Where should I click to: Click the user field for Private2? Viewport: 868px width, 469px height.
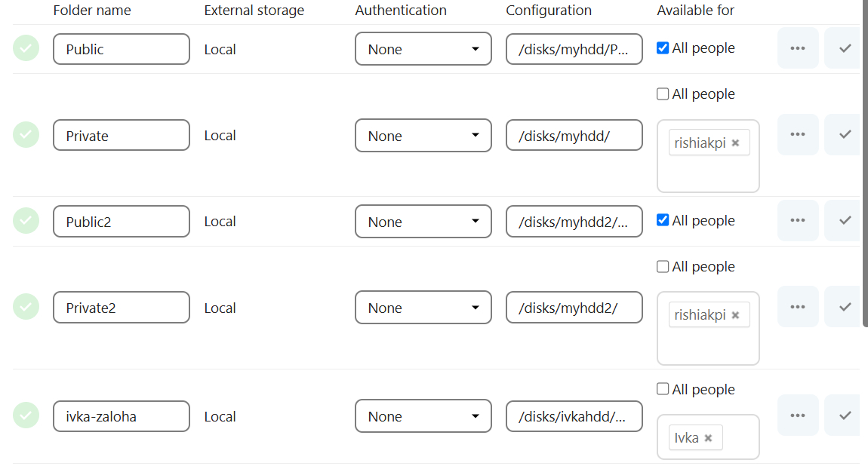point(708,343)
